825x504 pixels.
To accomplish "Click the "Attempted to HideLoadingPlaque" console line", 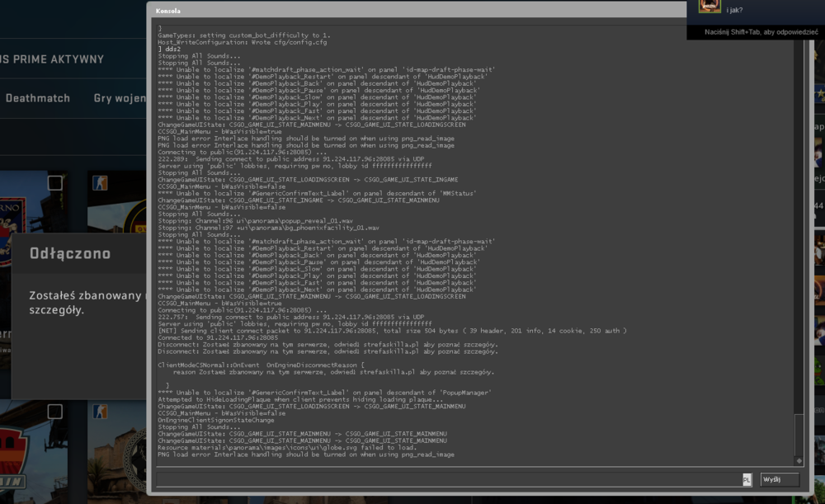I will (300, 399).
